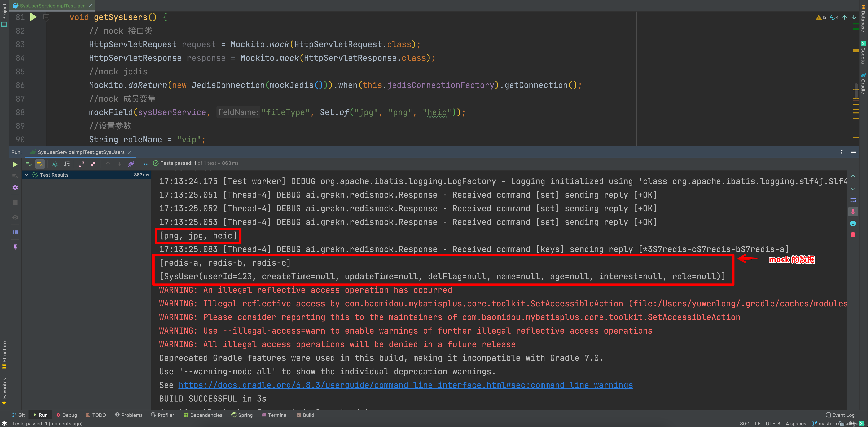Rerun failed tests icon in left strip
868x427 pixels.
click(15, 176)
